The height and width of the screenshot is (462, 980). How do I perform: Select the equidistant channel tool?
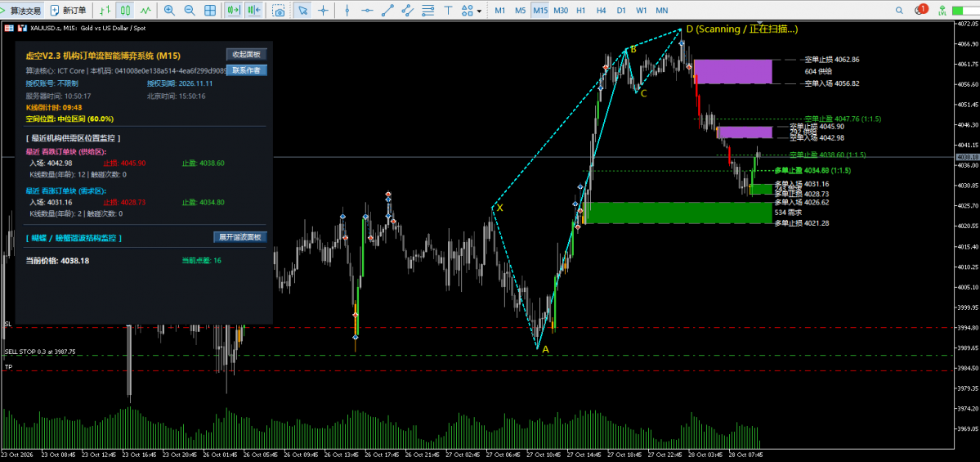coord(408,10)
